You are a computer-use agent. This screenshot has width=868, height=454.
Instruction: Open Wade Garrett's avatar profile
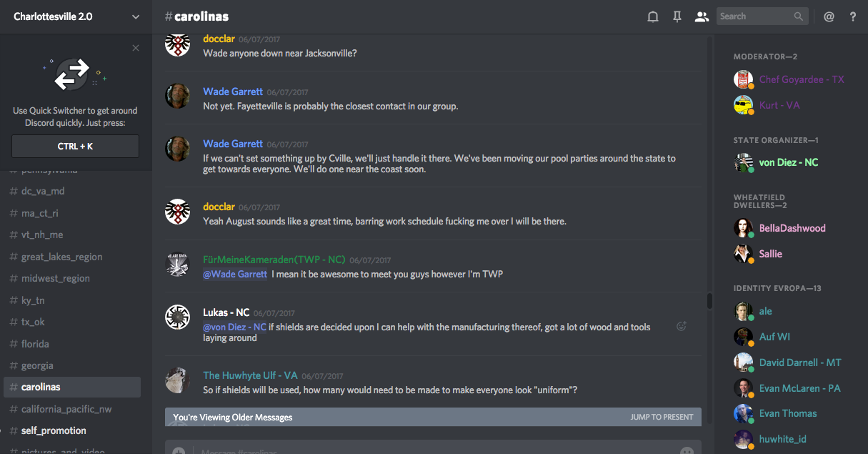click(177, 96)
